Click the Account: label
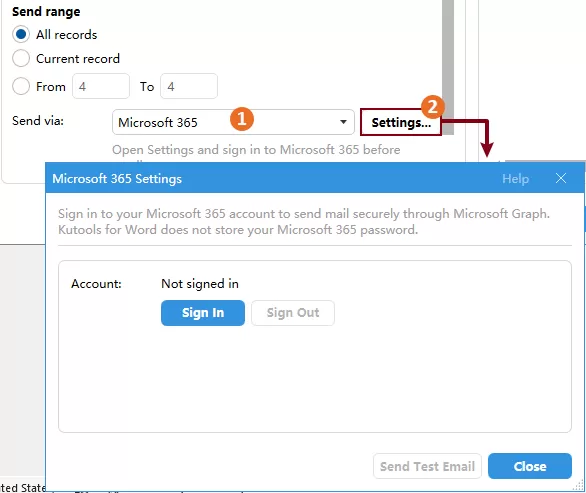This screenshot has width=586, height=493. pyautogui.click(x=96, y=284)
